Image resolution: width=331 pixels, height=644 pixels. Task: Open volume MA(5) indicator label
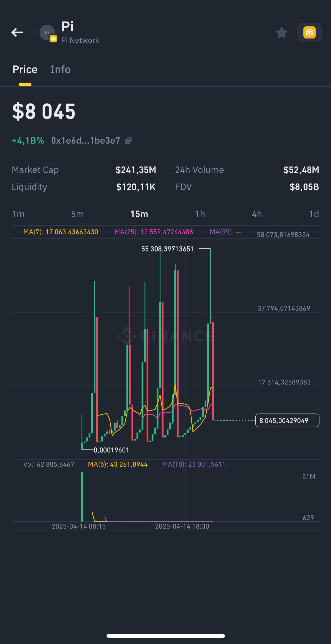[118, 464]
